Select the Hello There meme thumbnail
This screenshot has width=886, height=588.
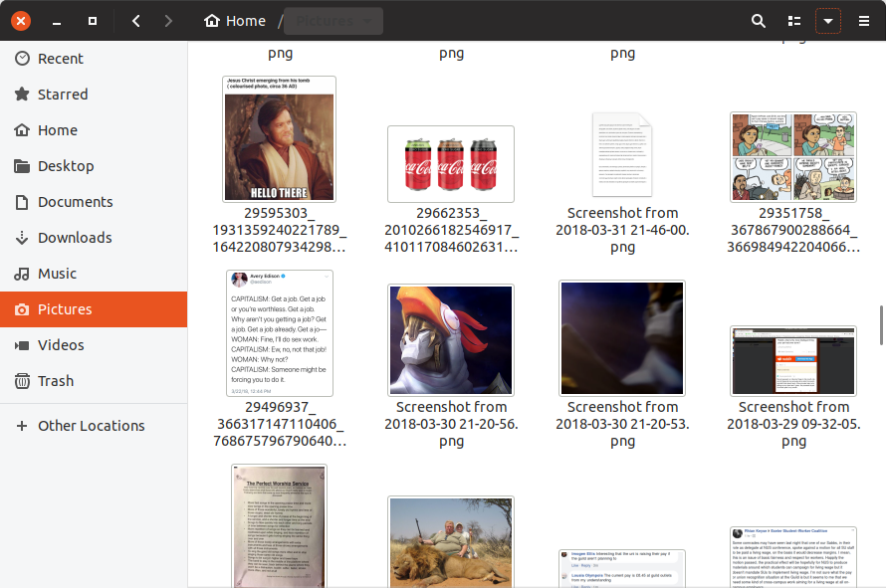point(279,139)
